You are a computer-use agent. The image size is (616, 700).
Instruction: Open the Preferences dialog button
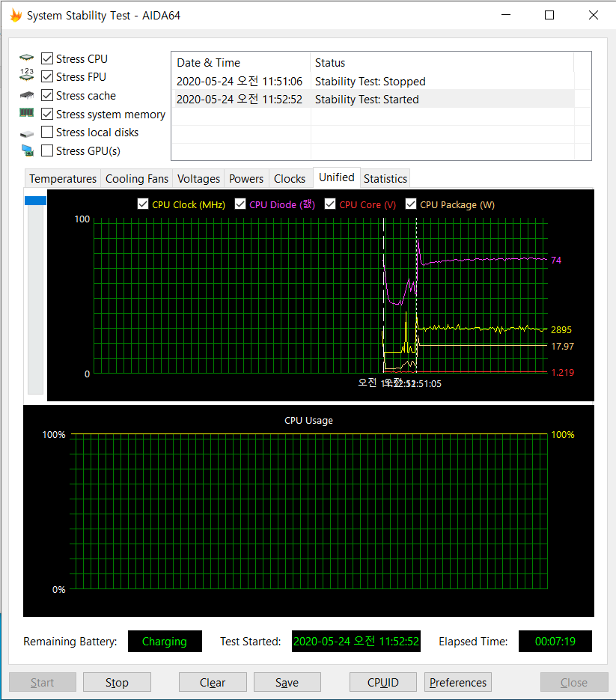point(458,682)
